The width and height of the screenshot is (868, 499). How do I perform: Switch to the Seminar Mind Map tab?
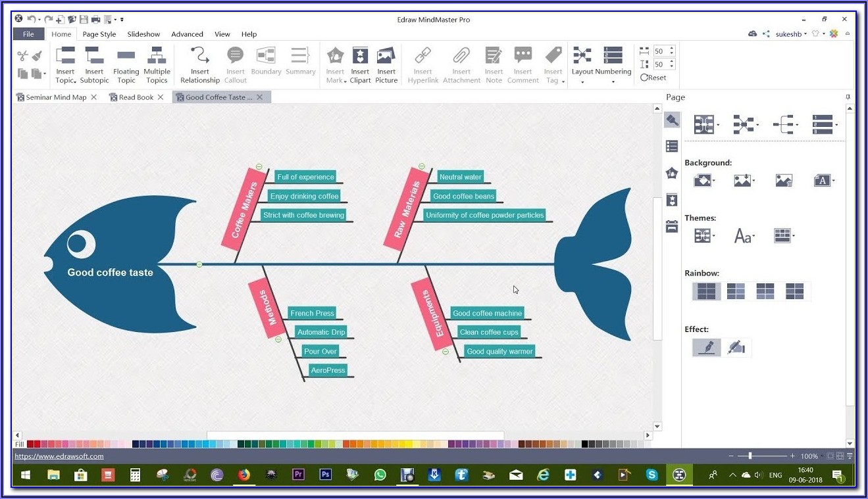coord(56,97)
